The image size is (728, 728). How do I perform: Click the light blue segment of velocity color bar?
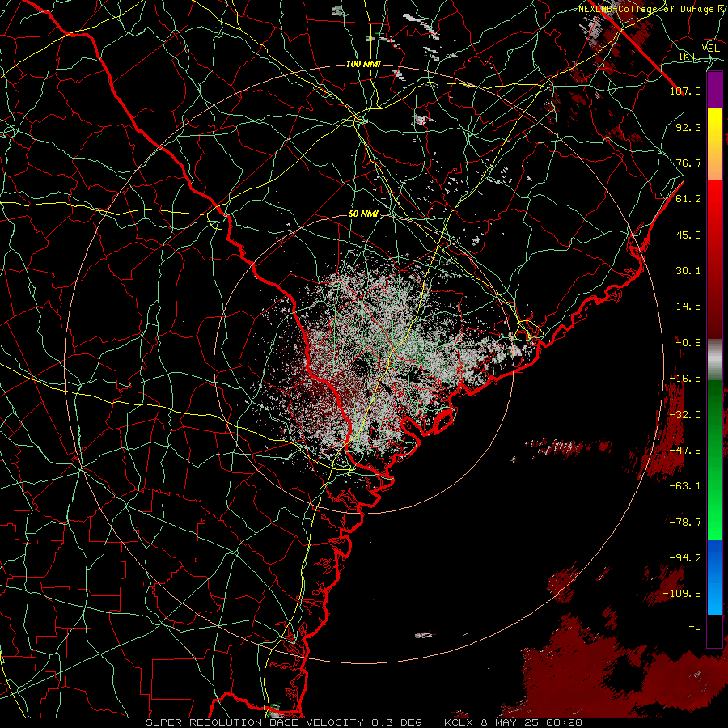pyautogui.click(x=714, y=577)
